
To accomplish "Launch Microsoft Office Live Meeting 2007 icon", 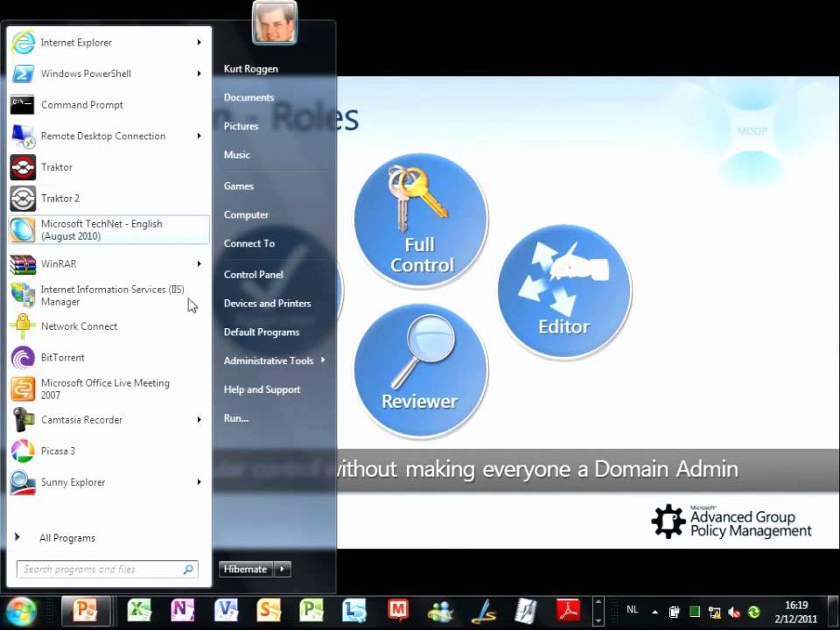I will tap(23, 388).
